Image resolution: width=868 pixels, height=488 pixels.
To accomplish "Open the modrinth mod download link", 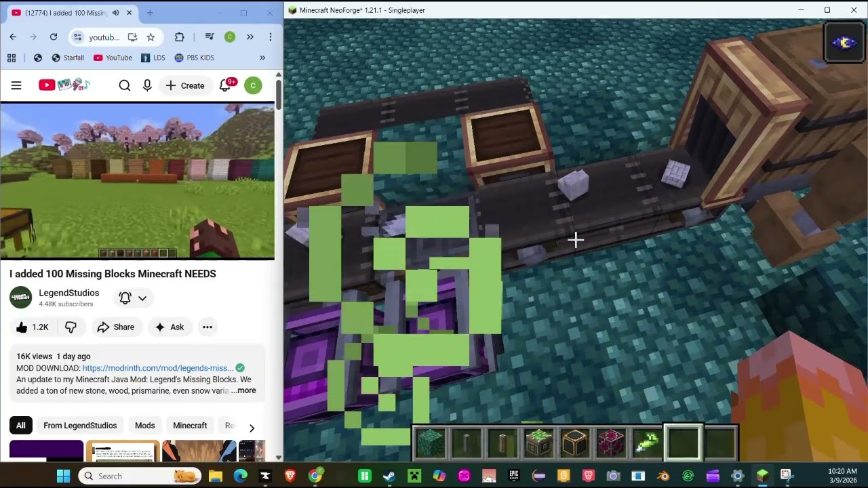I will pos(158,368).
